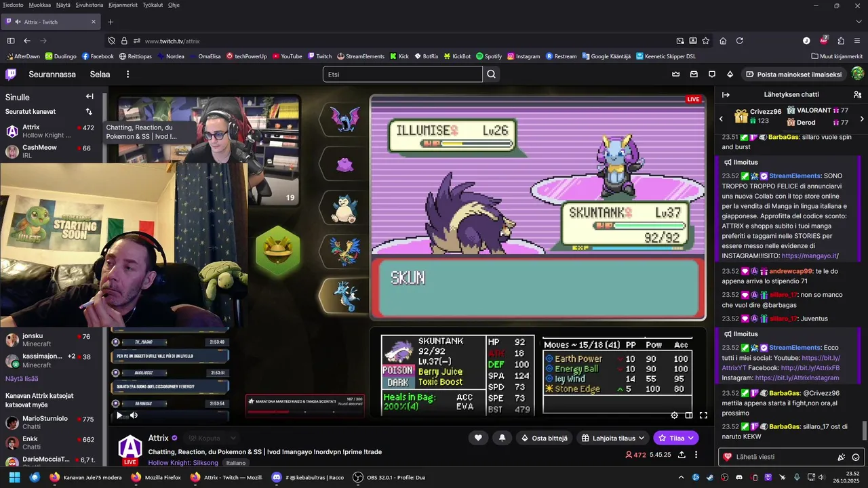Share the stream with the upload arrow icon
The image size is (868, 488).
pyautogui.click(x=682, y=455)
